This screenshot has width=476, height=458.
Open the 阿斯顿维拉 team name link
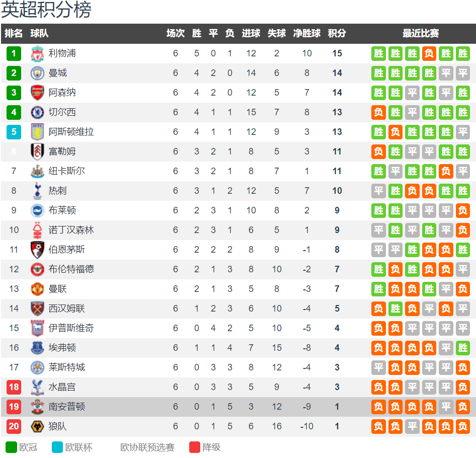tap(71, 132)
